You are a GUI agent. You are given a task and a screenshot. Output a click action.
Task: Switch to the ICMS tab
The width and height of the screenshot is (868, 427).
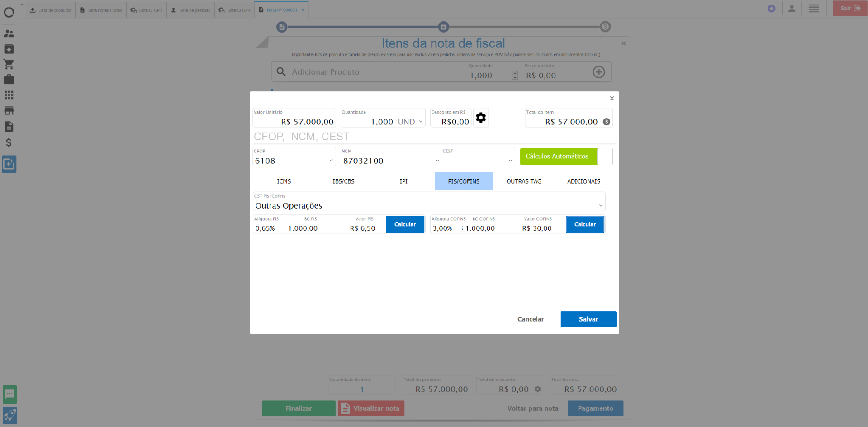pyautogui.click(x=284, y=181)
